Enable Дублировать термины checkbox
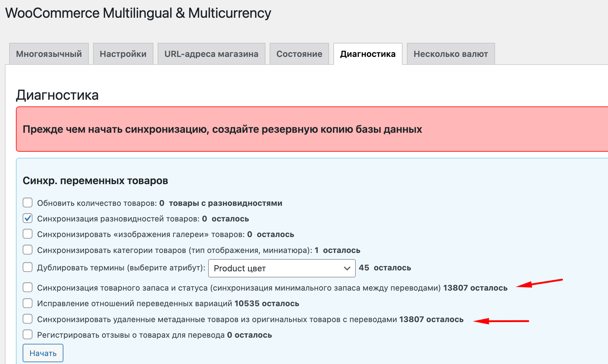The image size is (608, 364). coord(28,267)
